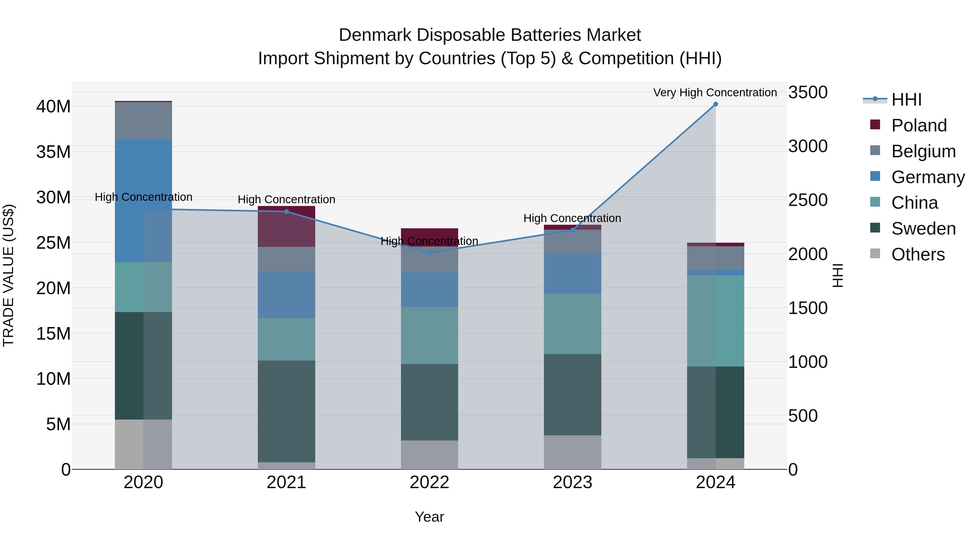Click the 'High Concentration' label above 2023
This screenshot has height=551, width=980.
point(572,218)
